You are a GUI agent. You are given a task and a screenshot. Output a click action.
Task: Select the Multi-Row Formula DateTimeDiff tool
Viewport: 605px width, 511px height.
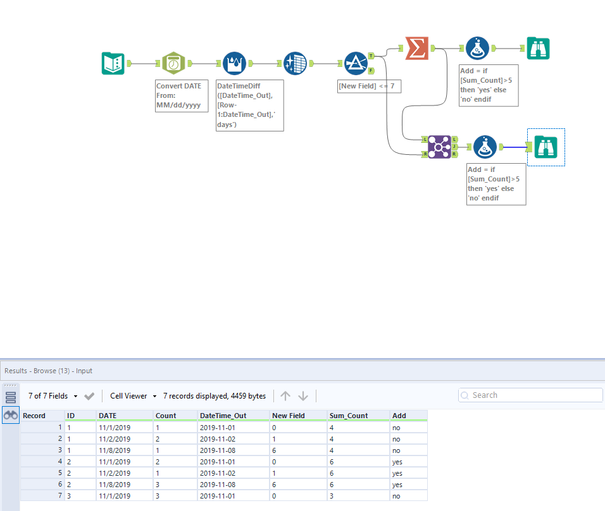coord(234,63)
